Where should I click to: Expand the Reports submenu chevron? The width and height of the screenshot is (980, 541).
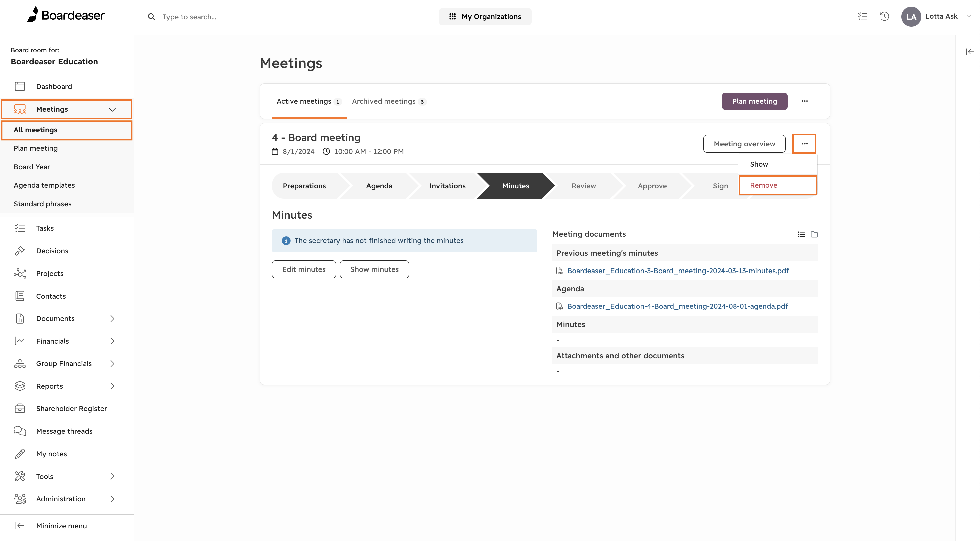click(112, 386)
